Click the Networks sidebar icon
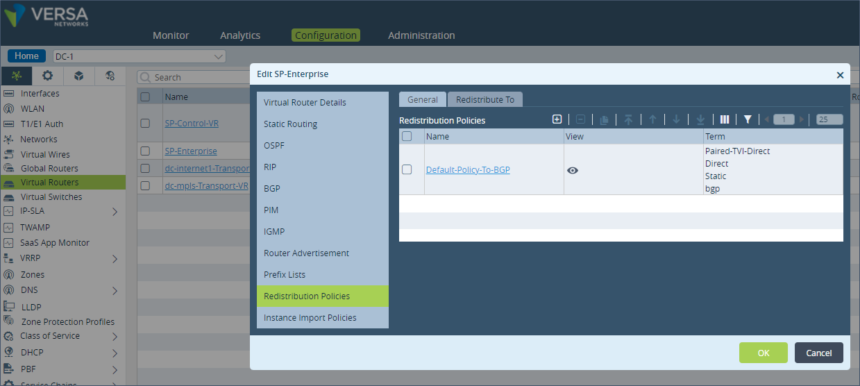Image resolution: width=860 pixels, height=386 pixels. tap(9, 139)
